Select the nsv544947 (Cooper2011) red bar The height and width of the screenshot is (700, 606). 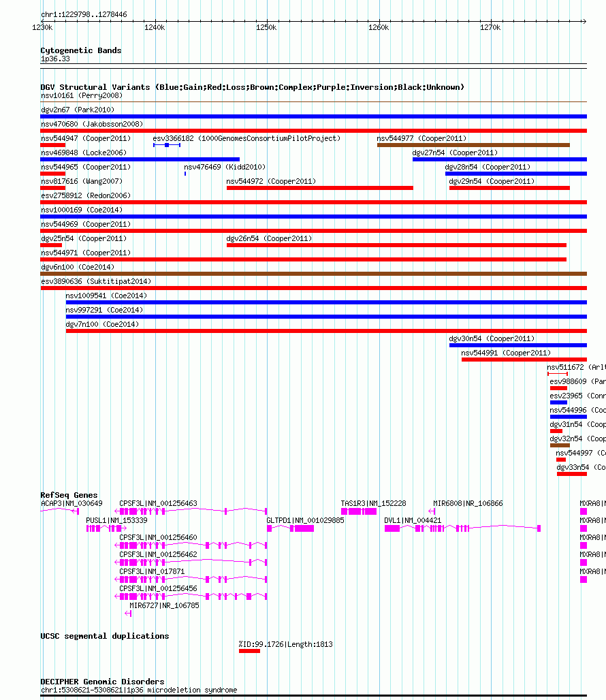[x=52, y=145]
